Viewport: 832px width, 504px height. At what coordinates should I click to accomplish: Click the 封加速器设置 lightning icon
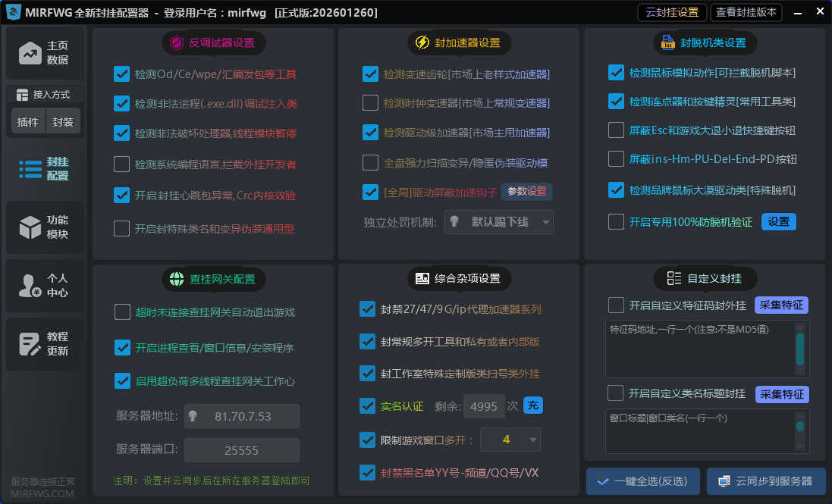tap(422, 43)
